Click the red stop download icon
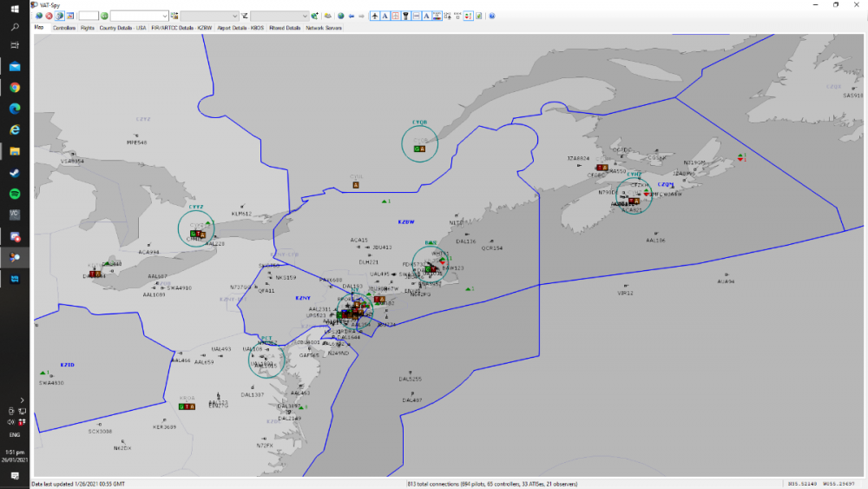Image resolution: width=868 pixels, height=489 pixels. pyautogui.click(x=49, y=16)
